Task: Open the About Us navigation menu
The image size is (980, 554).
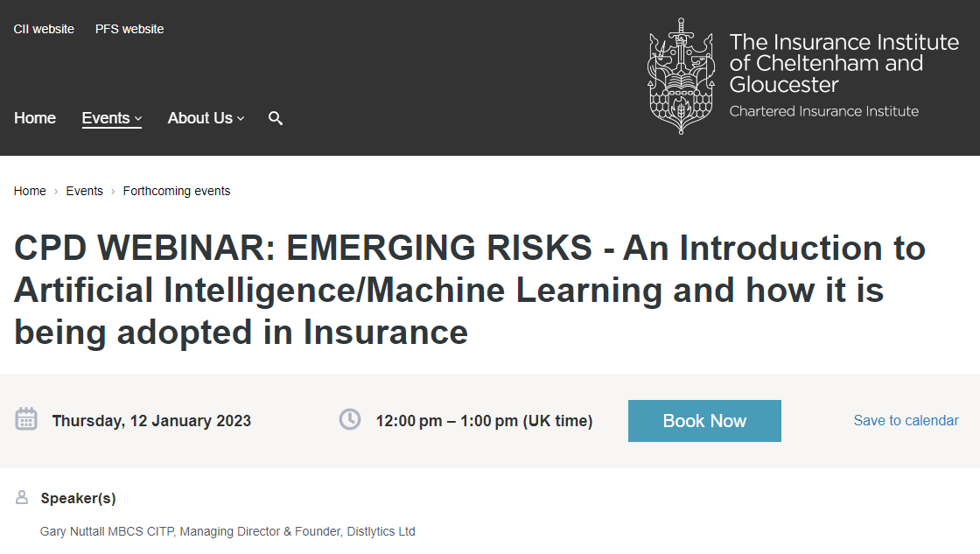Action: click(200, 118)
